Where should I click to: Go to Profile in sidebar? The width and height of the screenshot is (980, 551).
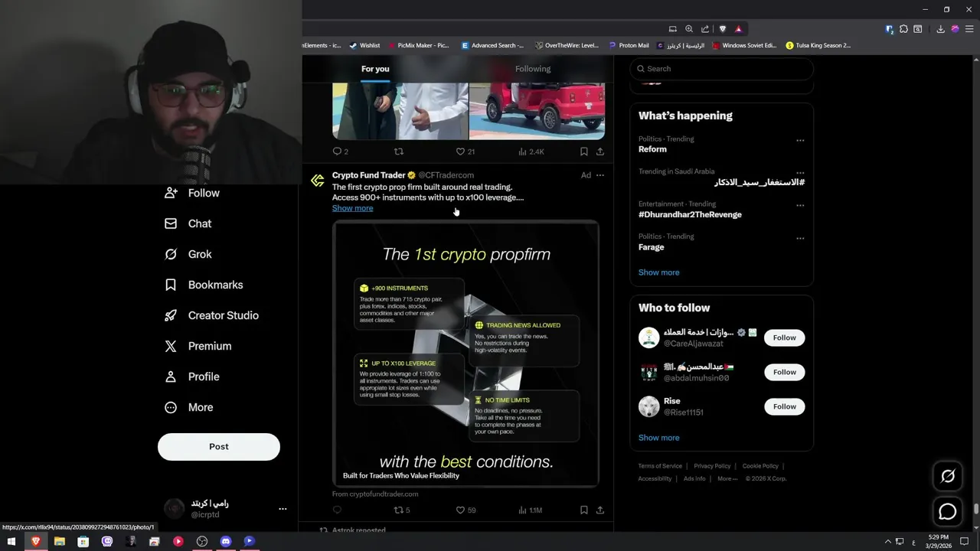pyautogui.click(x=192, y=377)
